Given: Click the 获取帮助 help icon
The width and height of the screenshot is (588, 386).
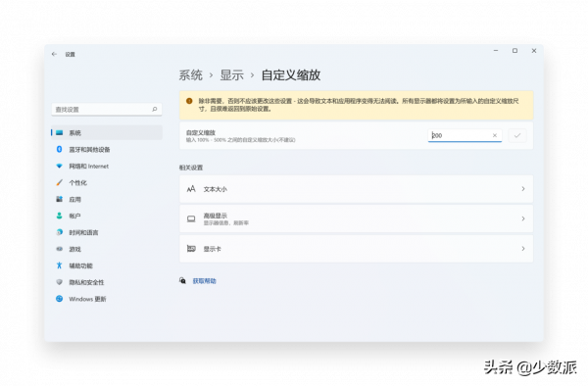Looking at the screenshot, I should coord(182,281).
